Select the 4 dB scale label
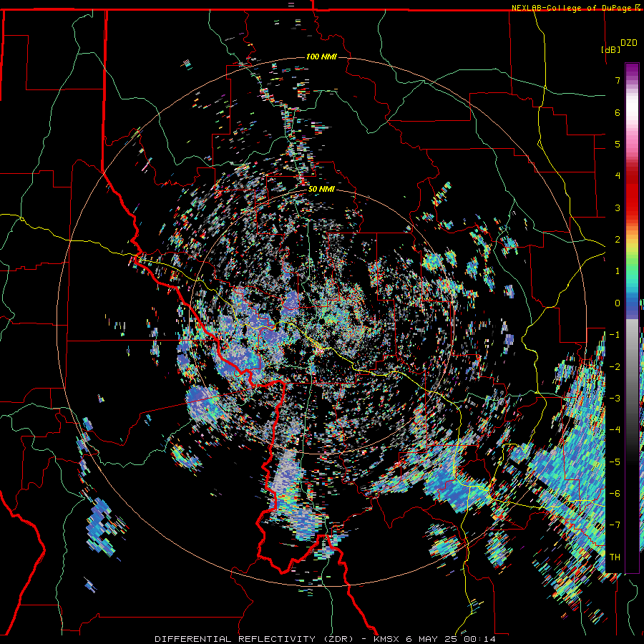644x644 pixels. click(x=618, y=176)
